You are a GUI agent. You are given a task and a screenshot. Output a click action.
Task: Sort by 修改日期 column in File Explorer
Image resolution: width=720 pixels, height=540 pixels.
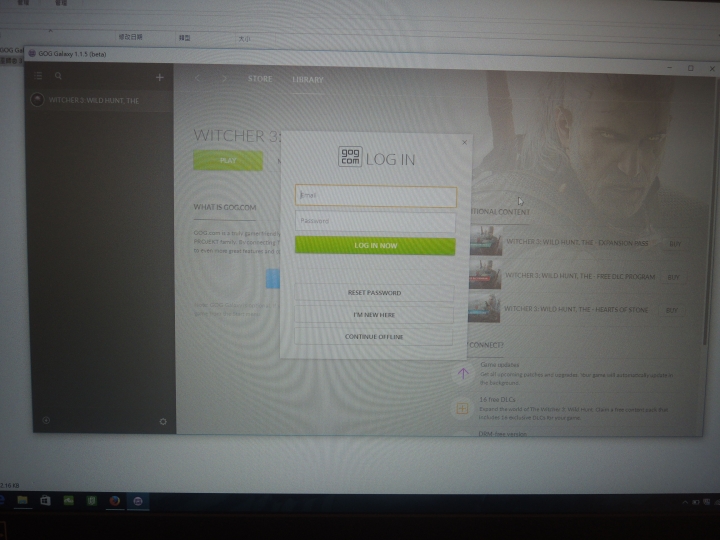click(x=130, y=37)
